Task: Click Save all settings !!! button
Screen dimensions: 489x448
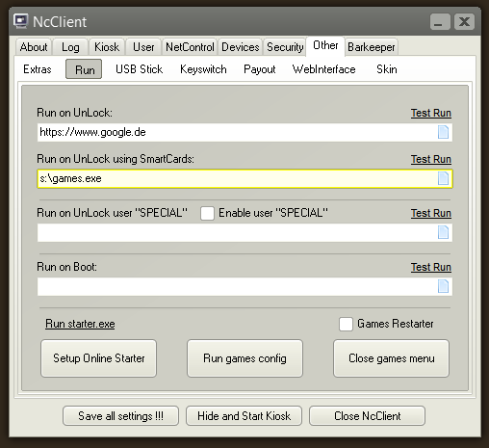Action: [120, 416]
